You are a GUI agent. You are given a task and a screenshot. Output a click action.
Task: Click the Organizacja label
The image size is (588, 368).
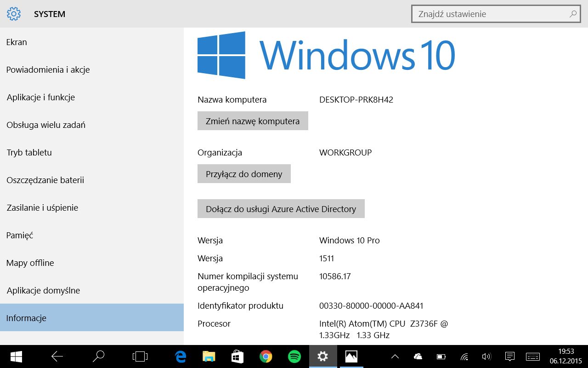[x=220, y=152]
